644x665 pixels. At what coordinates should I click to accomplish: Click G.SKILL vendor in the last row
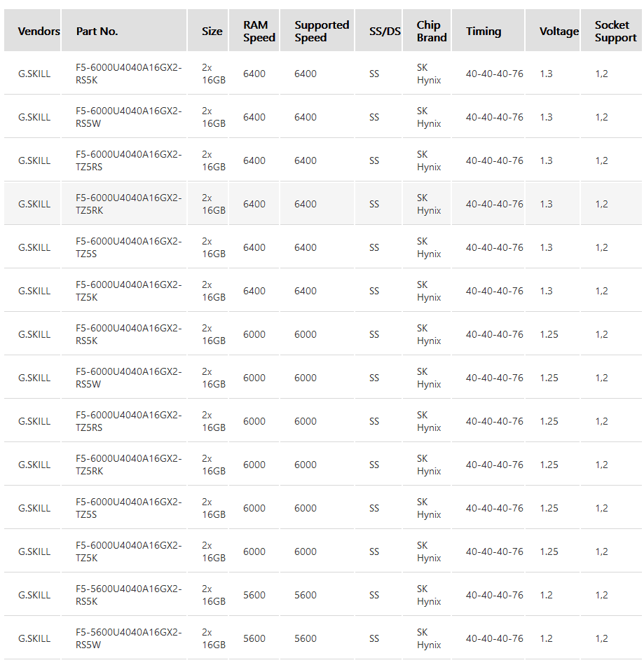[34, 638]
